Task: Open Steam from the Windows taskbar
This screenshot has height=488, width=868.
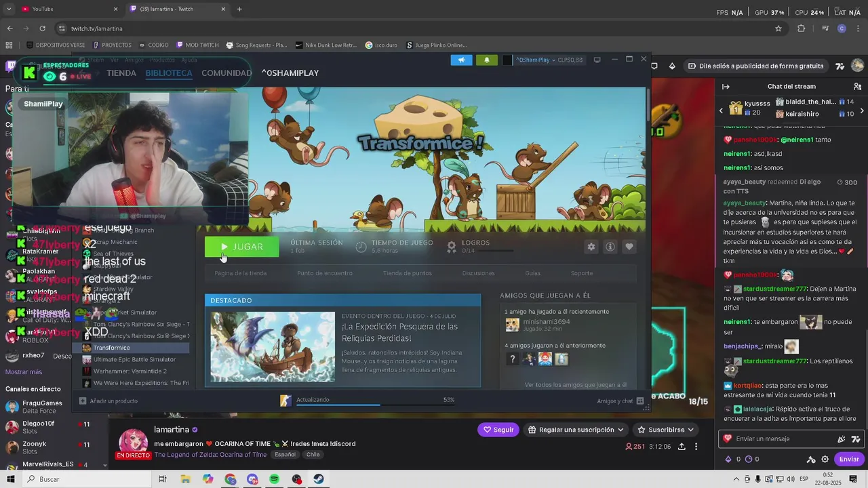Action: (x=318, y=479)
